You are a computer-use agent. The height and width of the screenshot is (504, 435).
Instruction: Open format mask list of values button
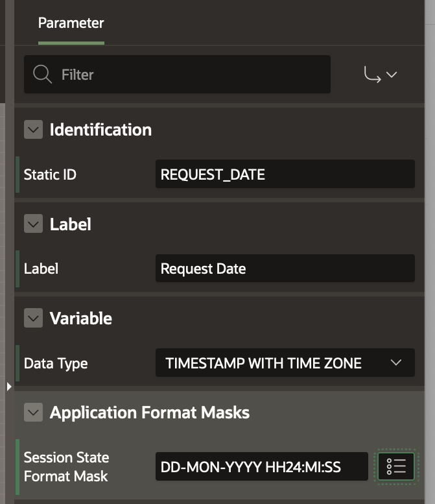pos(395,466)
